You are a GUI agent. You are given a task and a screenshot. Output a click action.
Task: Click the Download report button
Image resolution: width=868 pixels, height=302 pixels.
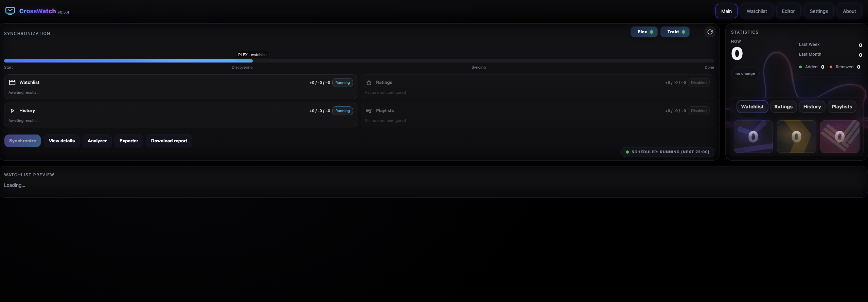click(169, 141)
